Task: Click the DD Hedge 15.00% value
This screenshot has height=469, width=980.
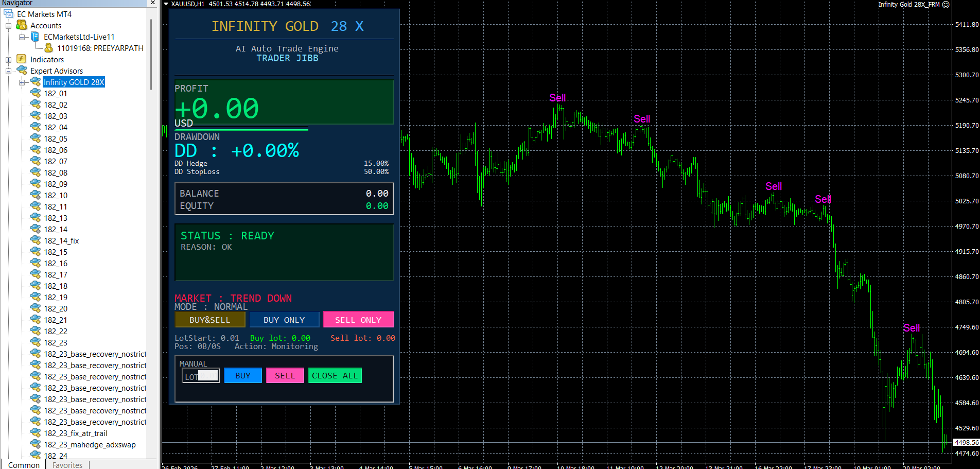Action: (x=376, y=163)
